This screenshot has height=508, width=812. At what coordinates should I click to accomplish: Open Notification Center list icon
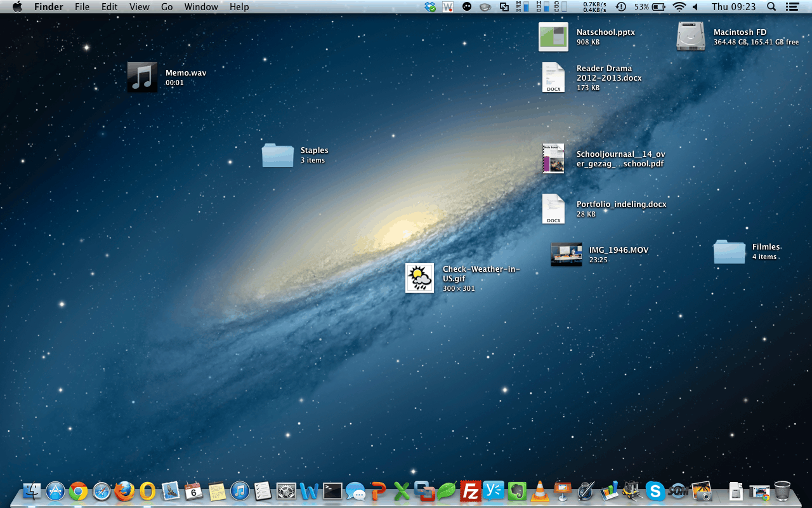coord(791,7)
